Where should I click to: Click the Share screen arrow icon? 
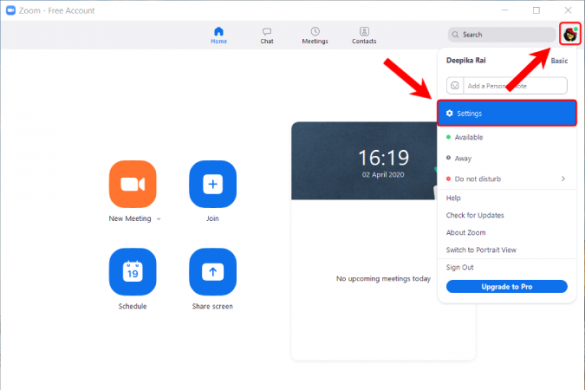[x=213, y=272]
